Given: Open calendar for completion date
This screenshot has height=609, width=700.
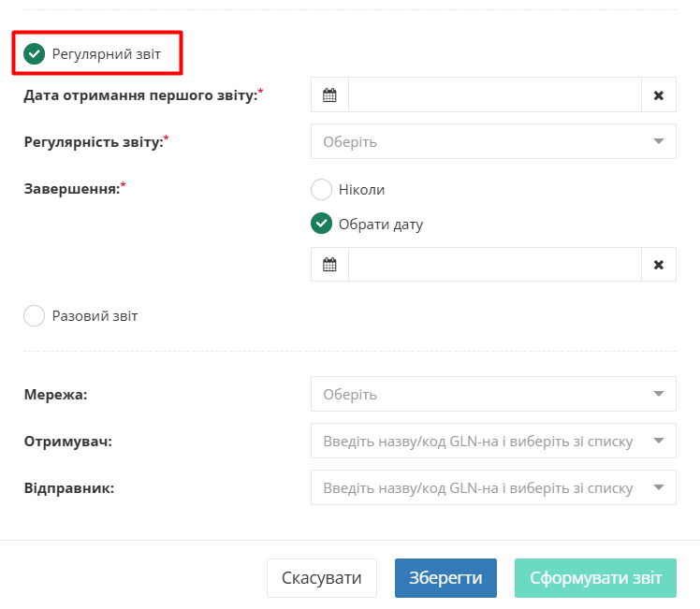Looking at the screenshot, I should tap(329, 265).
